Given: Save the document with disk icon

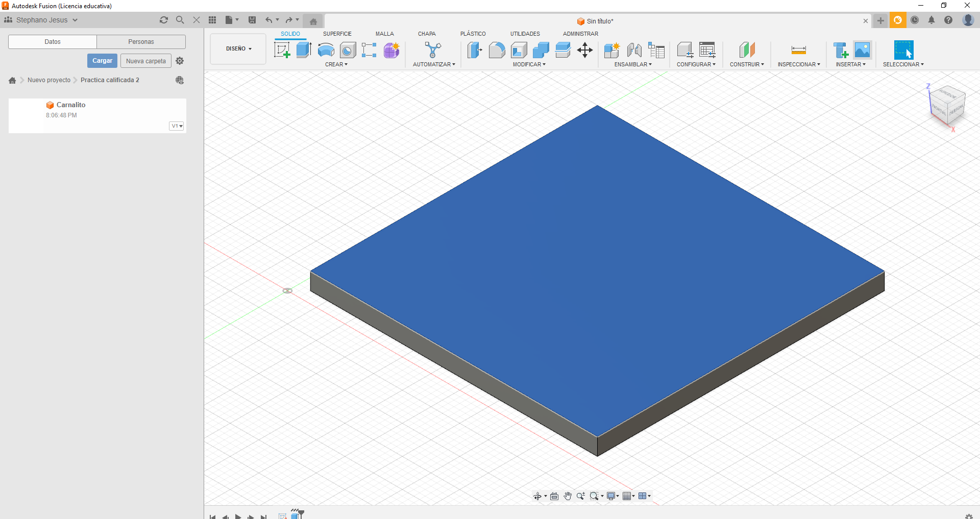Looking at the screenshot, I should tap(252, 20).
